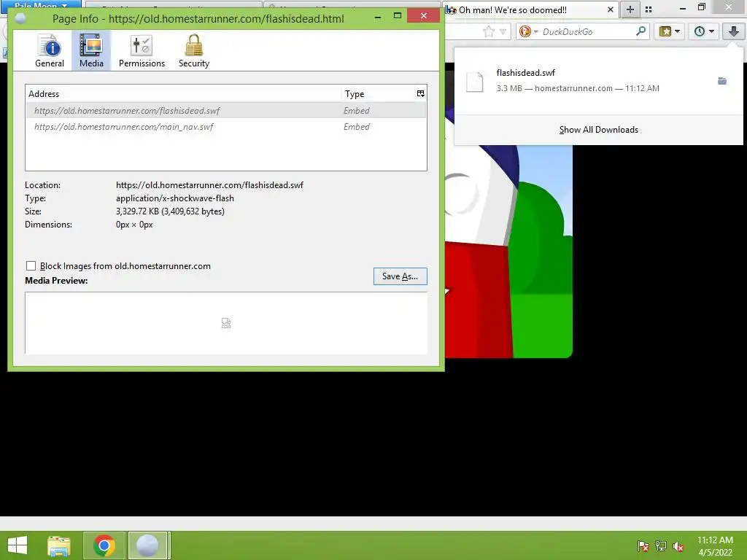The height and width of the screenshot is (560, 747).
Task: Select the flashisdead.swf row in address list
Action: (226, 111)
